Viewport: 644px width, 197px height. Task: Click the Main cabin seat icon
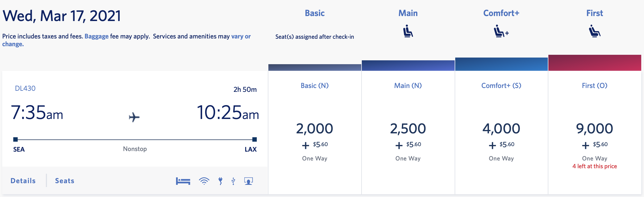point(408,32)
